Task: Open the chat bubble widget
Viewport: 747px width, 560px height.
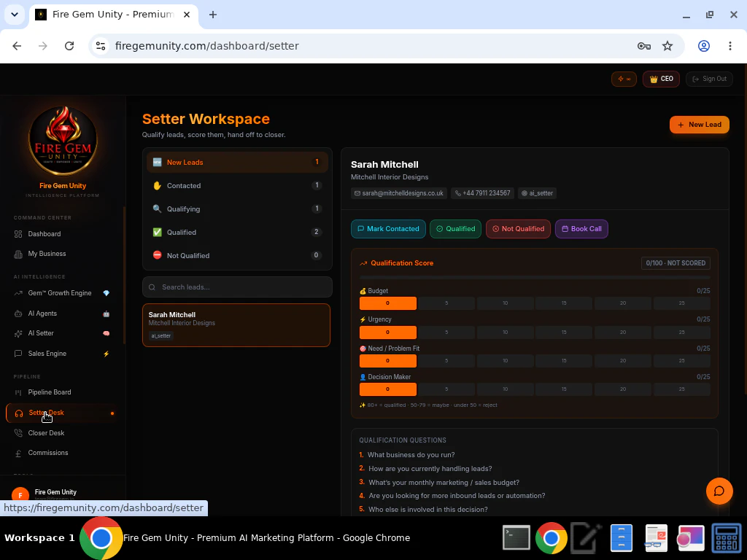Action: click(x=719, y=491)
